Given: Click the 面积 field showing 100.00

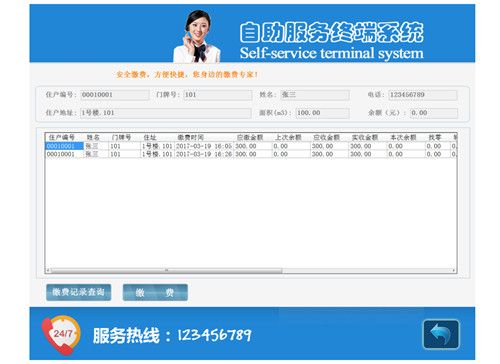Looking at the screenshot, I should [322, 113].
